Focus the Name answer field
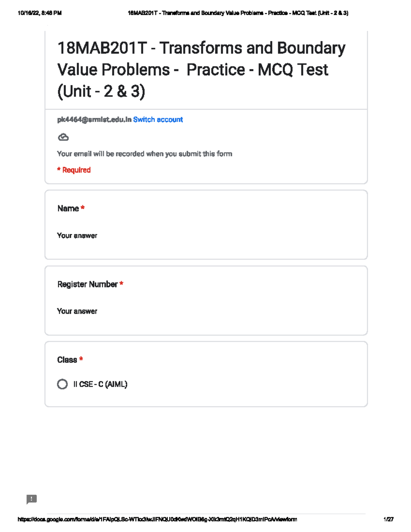411x532 pixels. click(77, 236)
